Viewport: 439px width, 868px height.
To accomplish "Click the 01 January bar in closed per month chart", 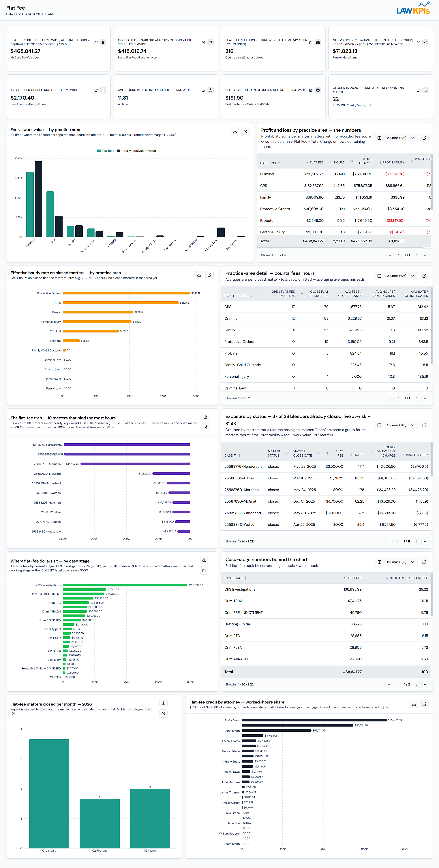I will (49, 794).
